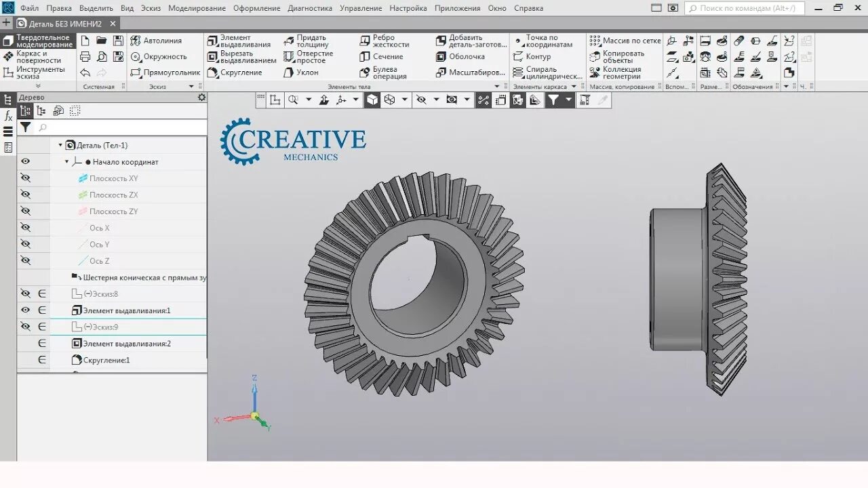The height and width of the screenshot is (488, 868).
Task: Expand toolbar sets list chevron
Action: (38, 86)
